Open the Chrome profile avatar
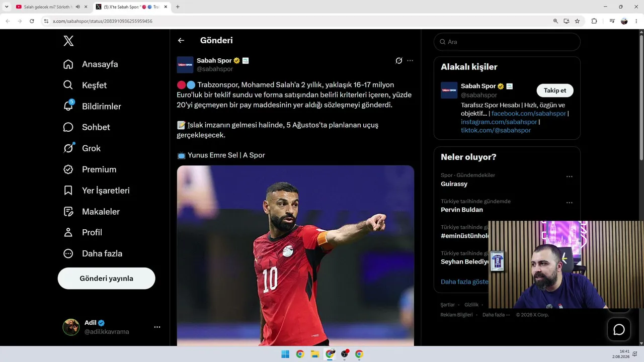 (624, 21)
